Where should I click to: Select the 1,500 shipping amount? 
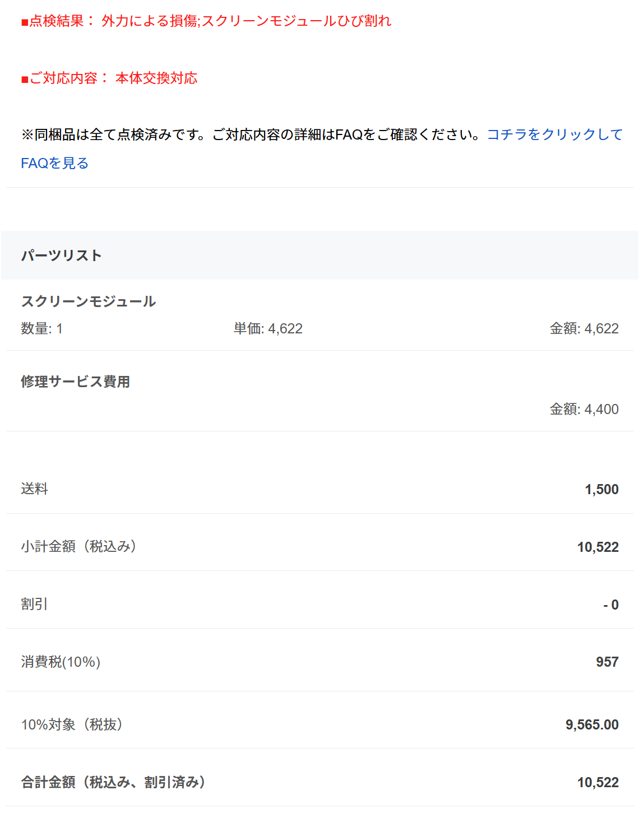602,489
